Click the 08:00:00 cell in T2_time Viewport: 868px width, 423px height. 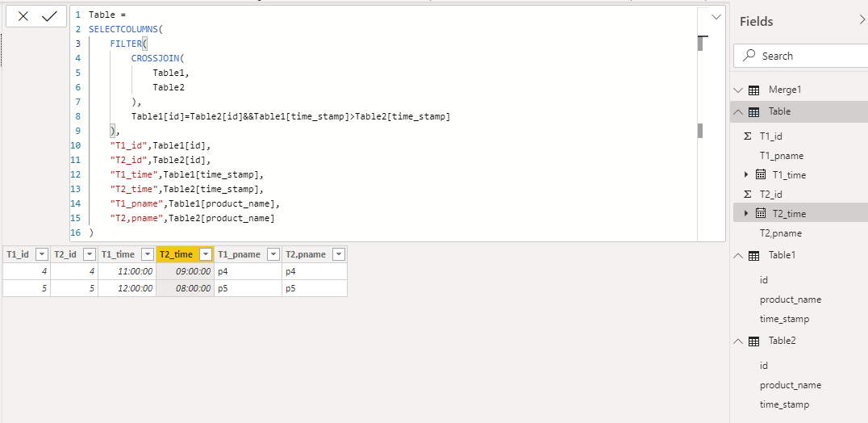pos(185,288)
